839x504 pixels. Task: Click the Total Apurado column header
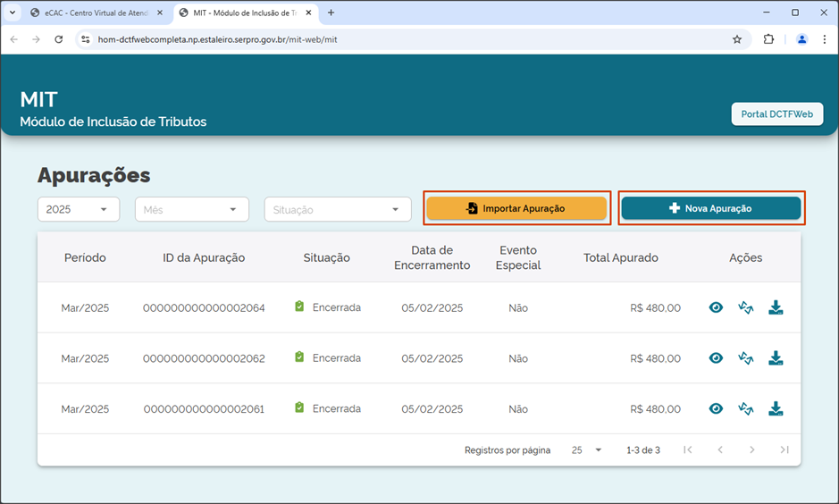tap(621, 258)
